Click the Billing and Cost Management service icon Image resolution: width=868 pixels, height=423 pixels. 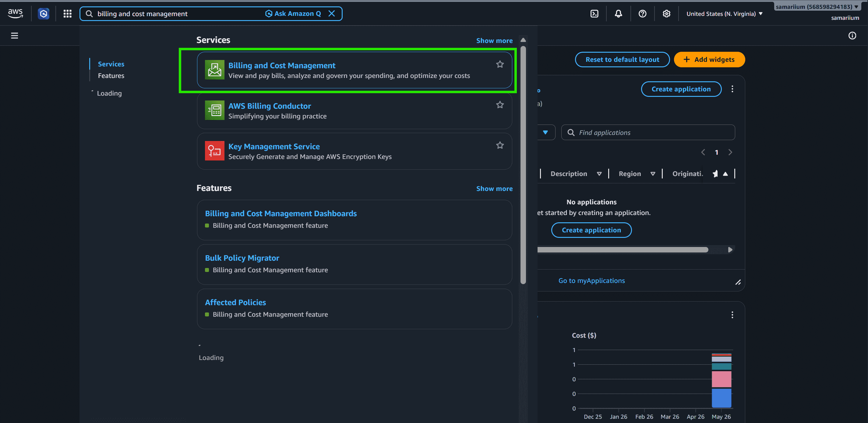pos(215,70)
